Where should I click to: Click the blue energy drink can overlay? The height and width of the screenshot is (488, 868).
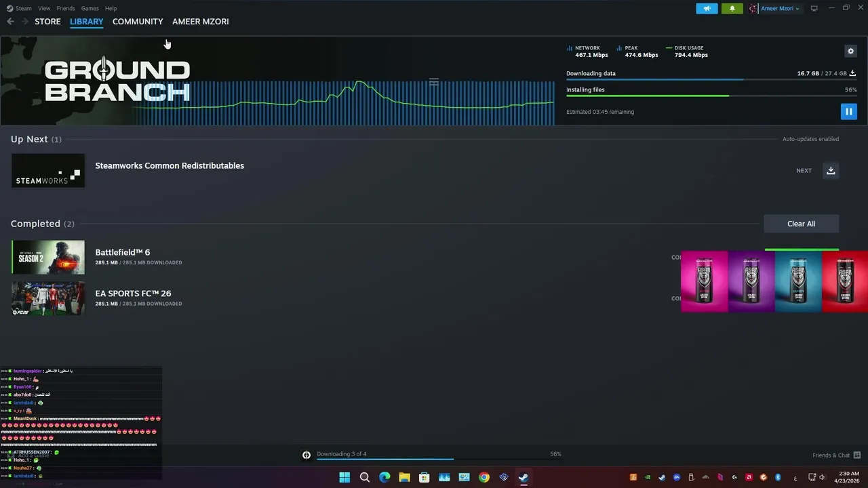[x=798, y=281]
